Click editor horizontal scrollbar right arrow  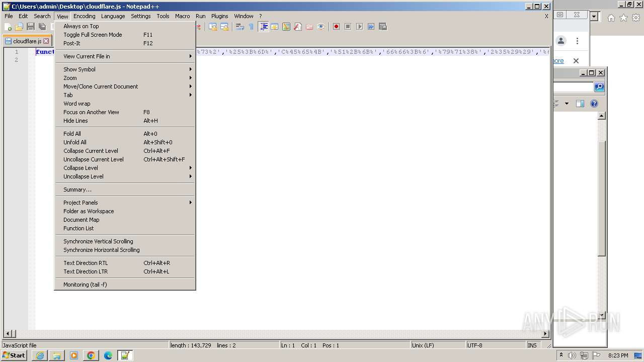tap(545, 333)
